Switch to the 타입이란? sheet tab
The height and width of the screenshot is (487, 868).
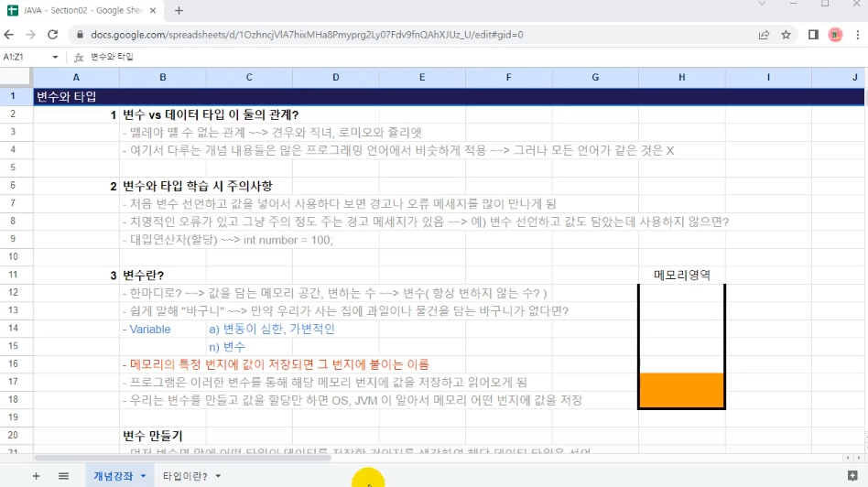[185, 476]
